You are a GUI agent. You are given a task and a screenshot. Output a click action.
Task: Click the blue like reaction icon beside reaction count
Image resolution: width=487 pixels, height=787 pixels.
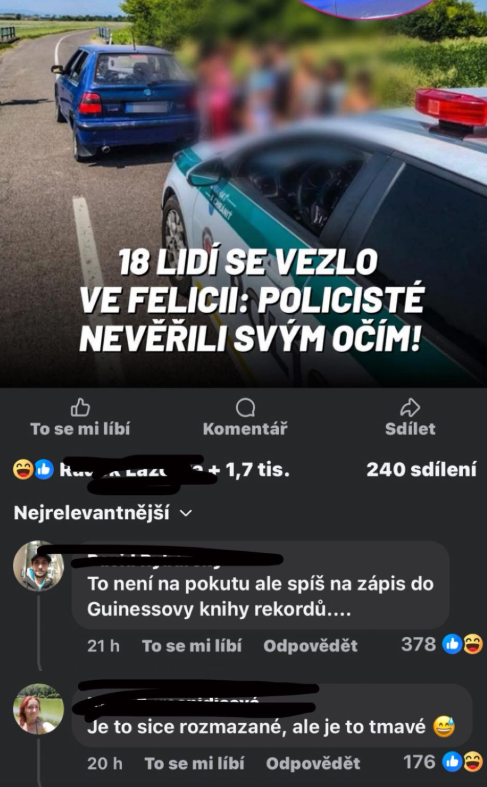(x=44, y=470)
